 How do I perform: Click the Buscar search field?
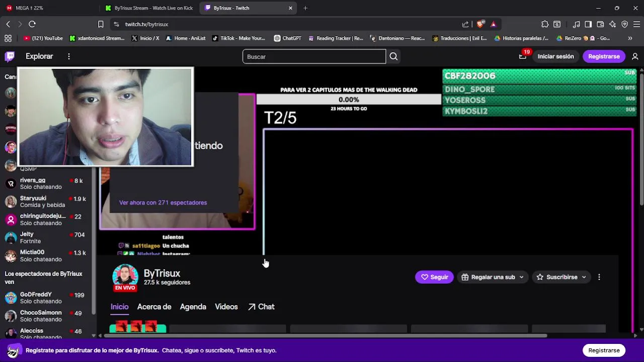(314, 56)
